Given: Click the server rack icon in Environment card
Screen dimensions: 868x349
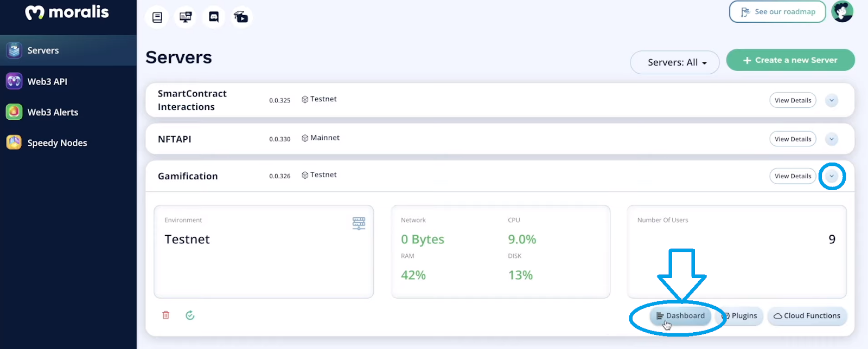Looking at the screenshot, I should pos(359,223).
